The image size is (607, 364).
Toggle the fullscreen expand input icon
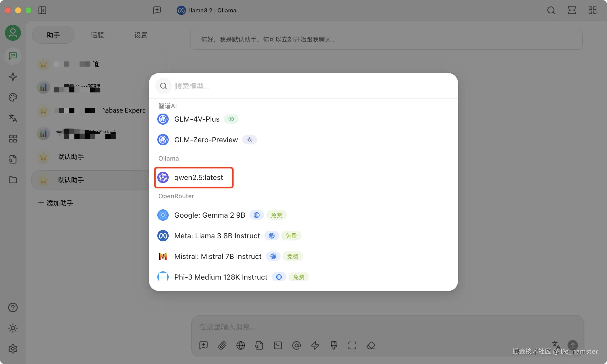(x=352, y=345)
